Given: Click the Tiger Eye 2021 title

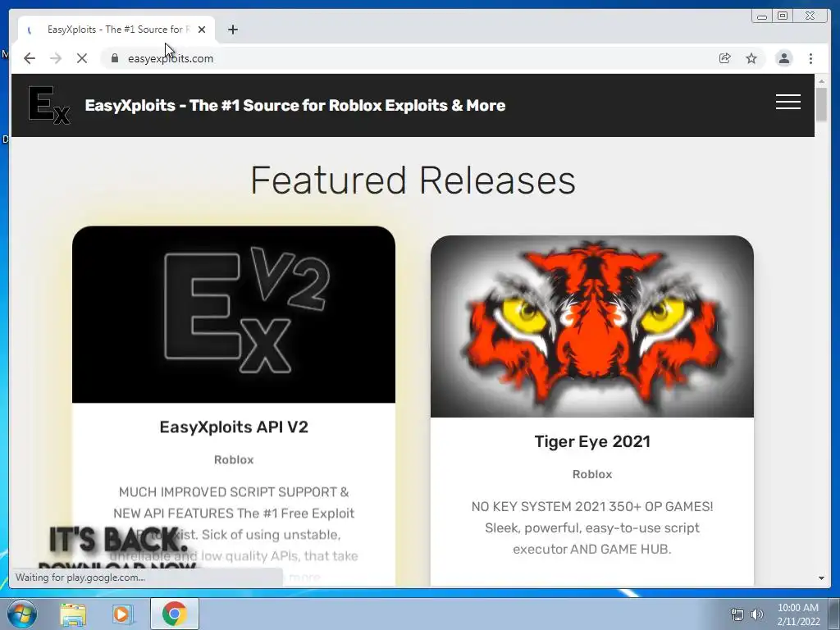Looking at the screenshot, I should click(x=592, y=441).
